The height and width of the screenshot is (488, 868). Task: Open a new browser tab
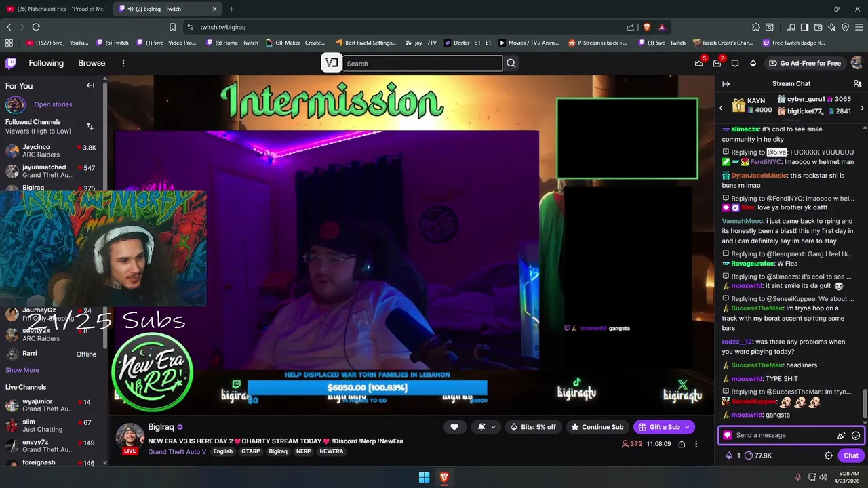pos(231,9)
